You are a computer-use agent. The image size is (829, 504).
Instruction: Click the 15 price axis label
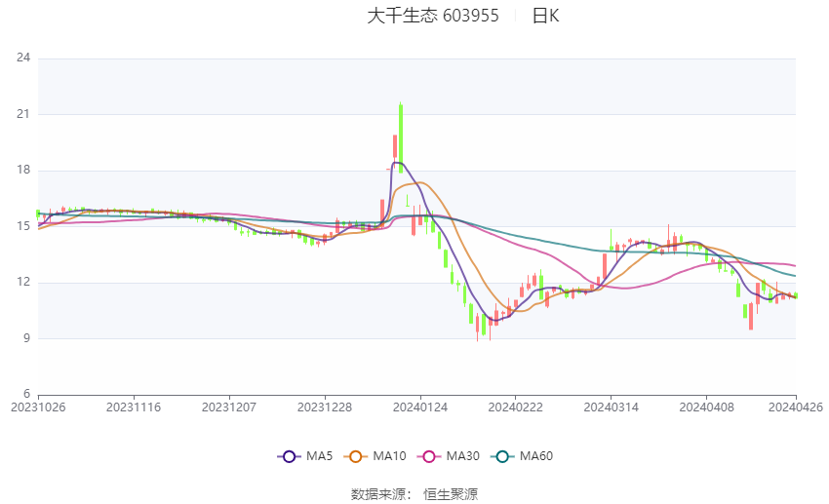pyautogui.click(x=23, y=226)
